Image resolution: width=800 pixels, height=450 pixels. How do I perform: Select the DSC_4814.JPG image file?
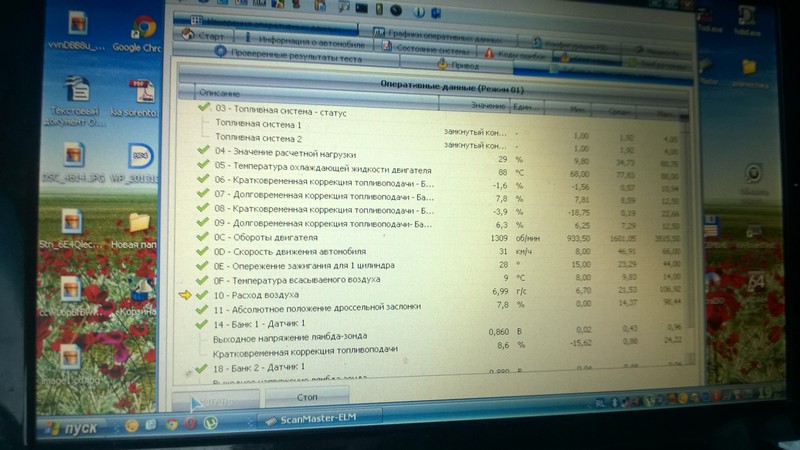point(74,160)
